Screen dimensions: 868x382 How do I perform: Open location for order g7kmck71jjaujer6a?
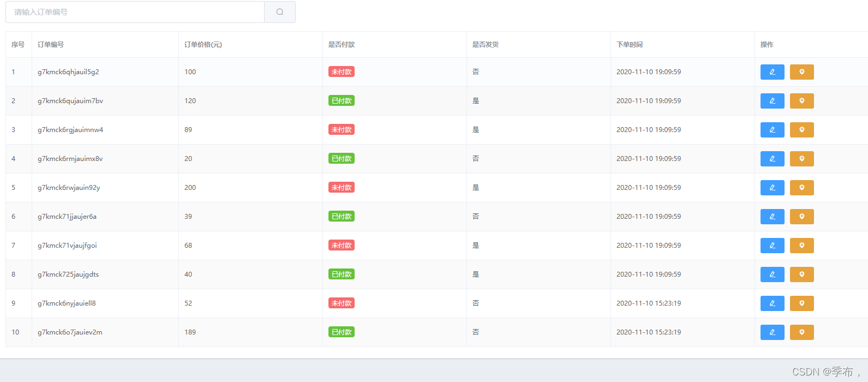pos(801,217)
